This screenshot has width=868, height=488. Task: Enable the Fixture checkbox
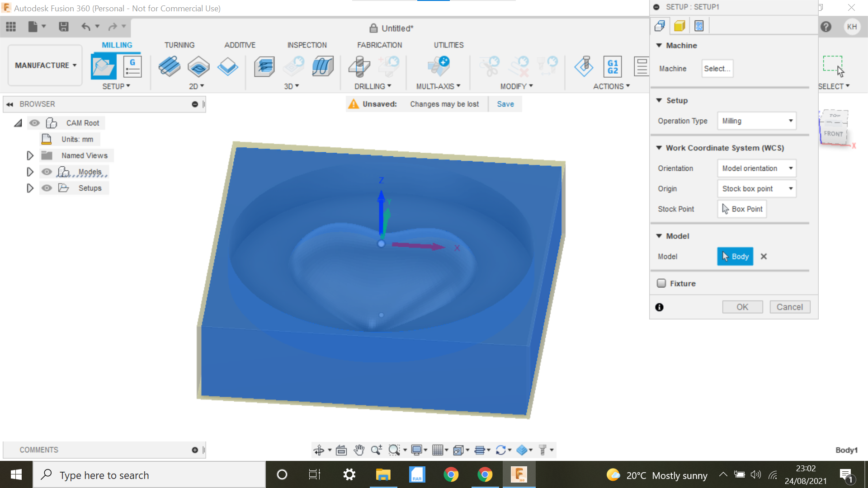click(x=661, y=283)
